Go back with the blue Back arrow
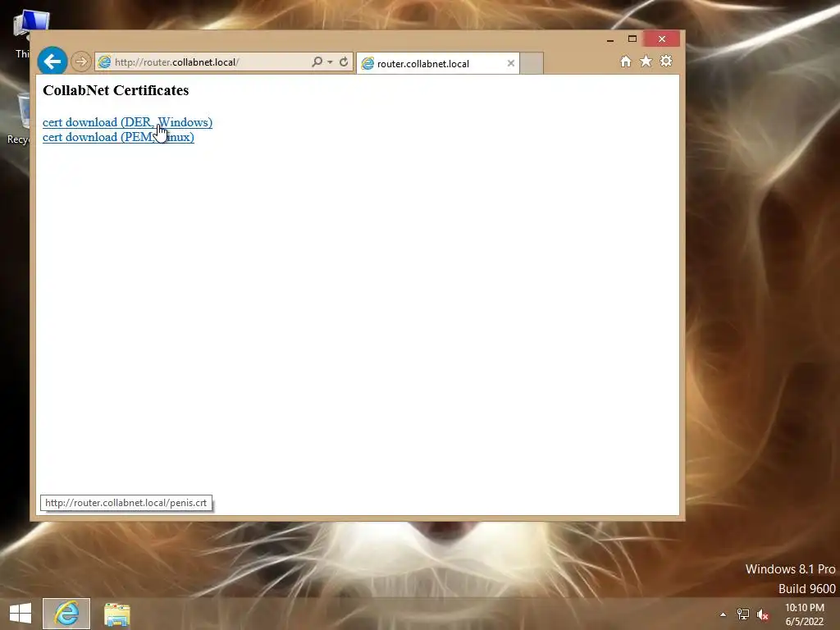Image resolution: width=840 pixels, height=630 pixels. coord(52,62)
